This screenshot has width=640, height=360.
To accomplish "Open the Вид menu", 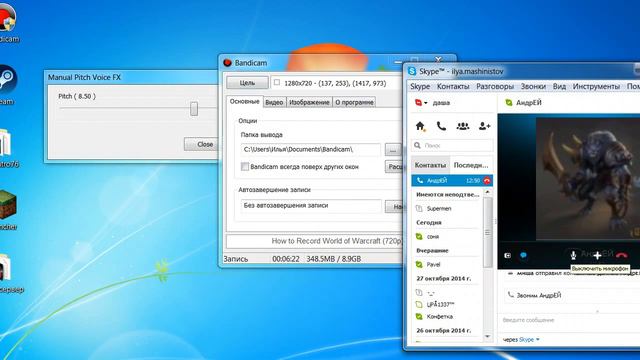I will (x=559, y=87).
